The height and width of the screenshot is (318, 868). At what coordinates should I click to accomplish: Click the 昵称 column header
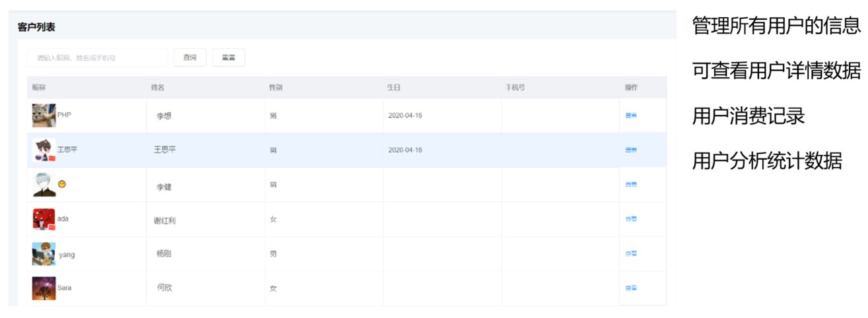click(x=39, y=88)
